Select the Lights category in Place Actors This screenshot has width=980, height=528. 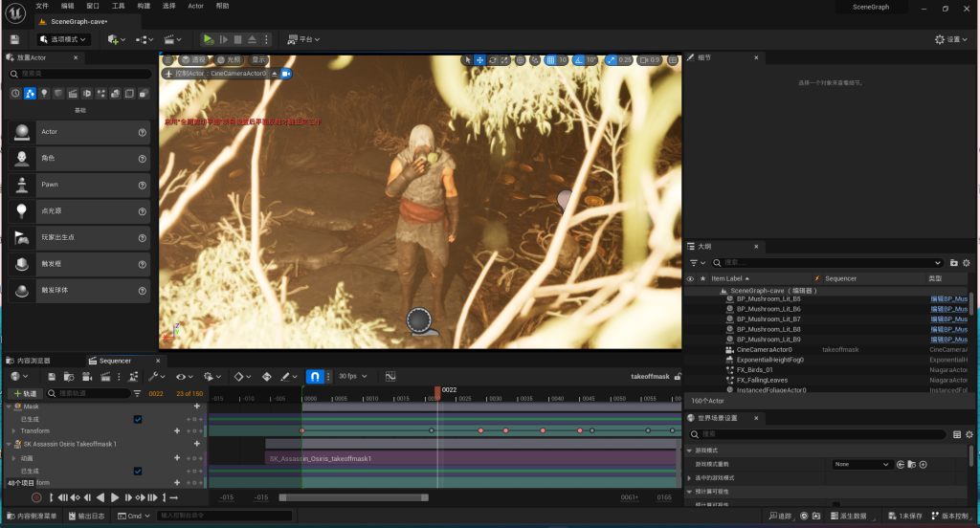coord(44,93)
